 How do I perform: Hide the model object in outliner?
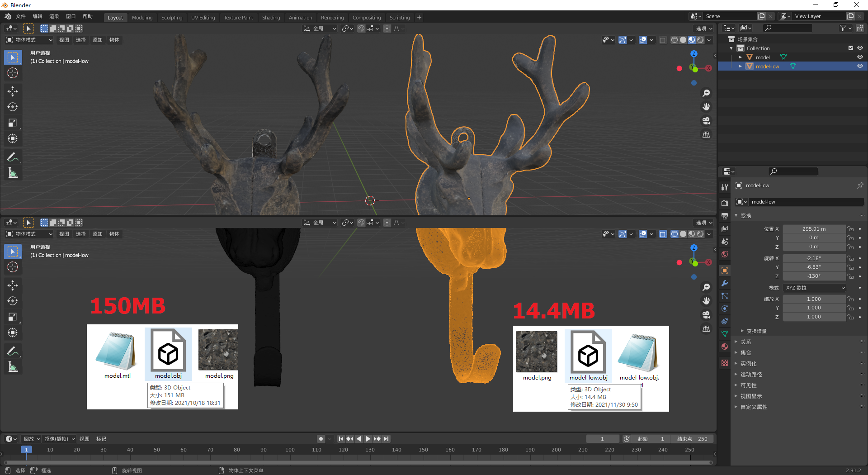[x=860, y=57]
